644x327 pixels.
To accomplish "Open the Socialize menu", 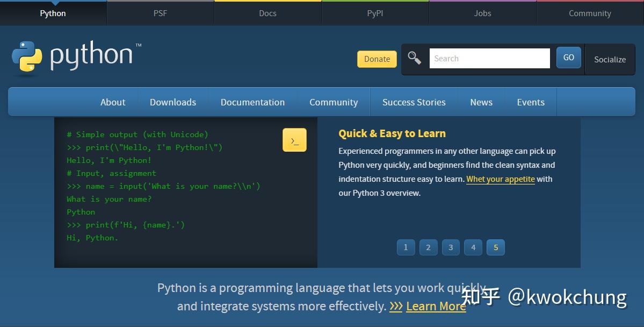I will 610,60.
